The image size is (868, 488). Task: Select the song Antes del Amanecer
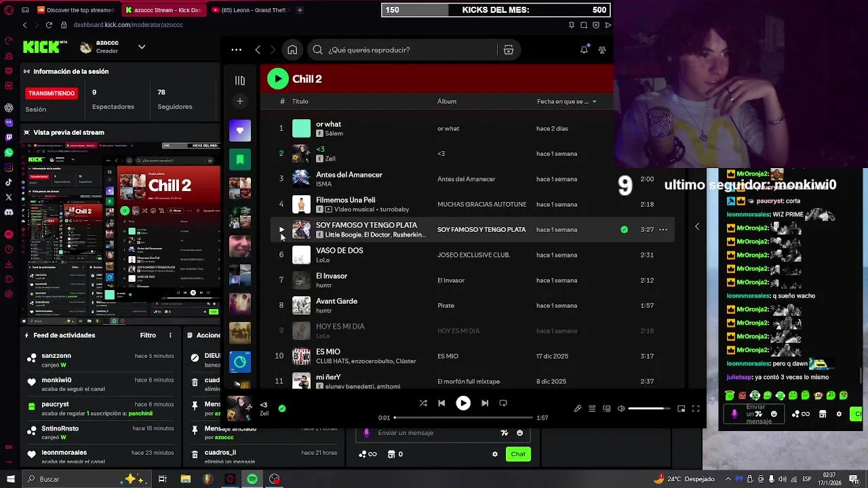tap(349, 174)
